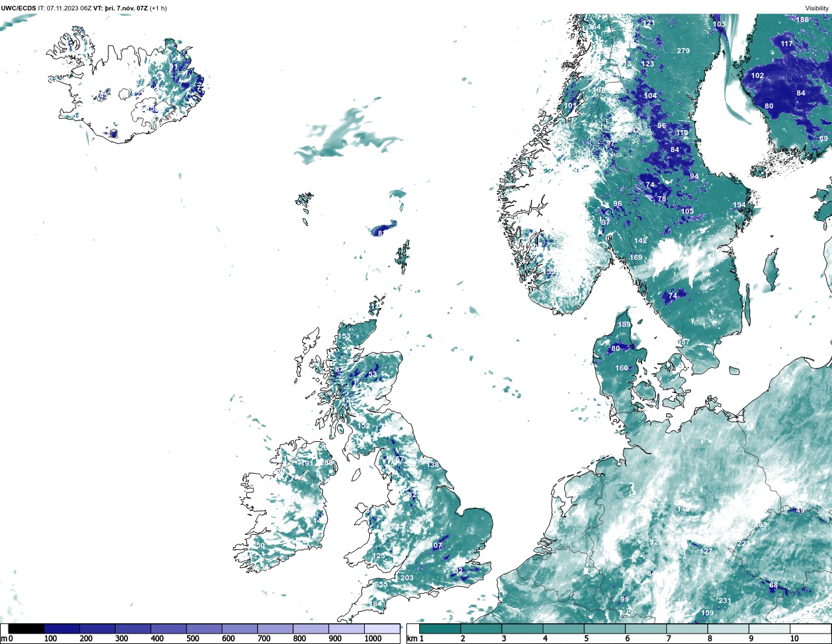This screenshot has width=832, height=644.
Task: Click the '169' value in southern Sweden
Action: point(636,257)
